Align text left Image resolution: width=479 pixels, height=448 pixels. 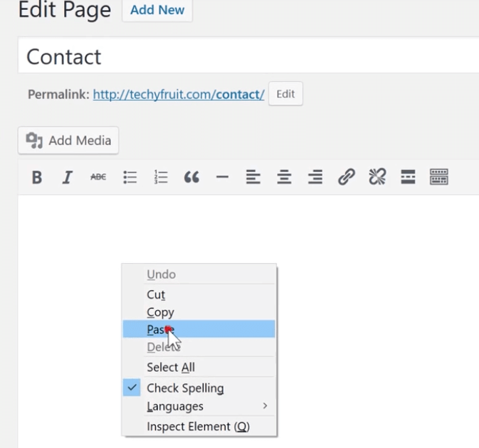coord(253,177)
